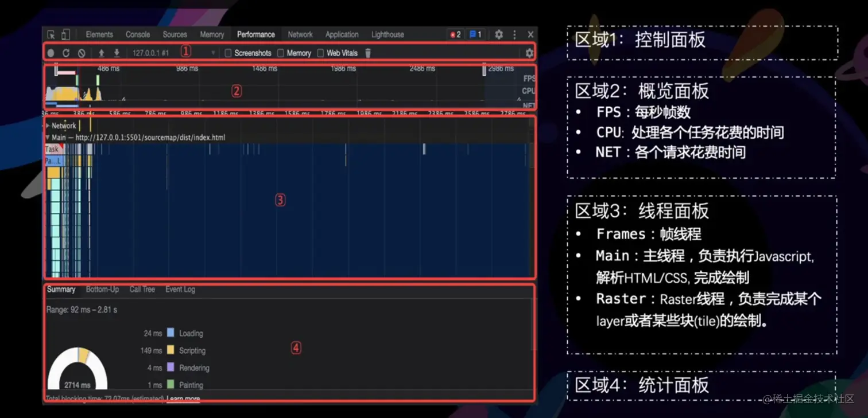Open the Application tab
The width and height of the screenshot is (868, 418).
[342, 34]
